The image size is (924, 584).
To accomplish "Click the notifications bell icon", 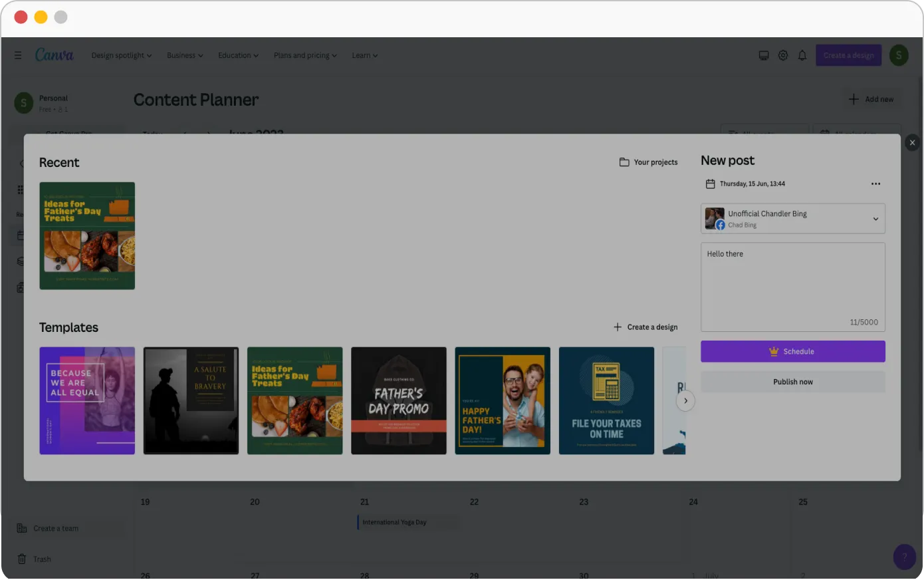I will tap(802, 55).
